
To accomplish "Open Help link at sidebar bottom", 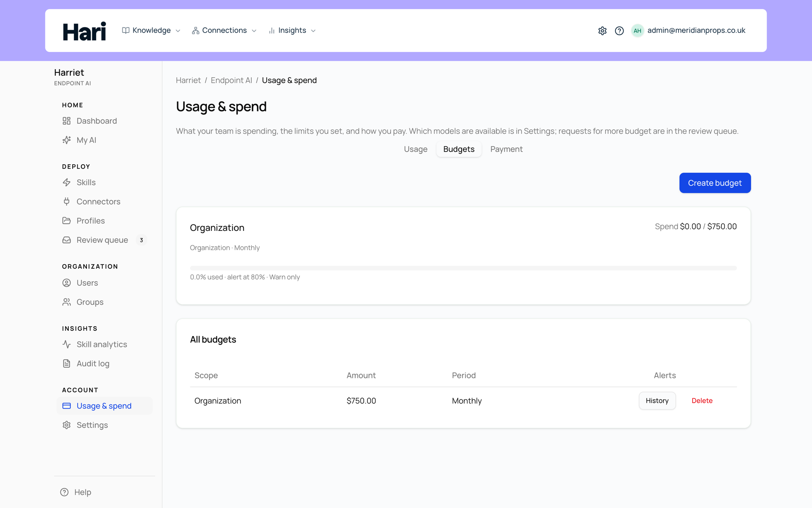I will tap(83, 492).
